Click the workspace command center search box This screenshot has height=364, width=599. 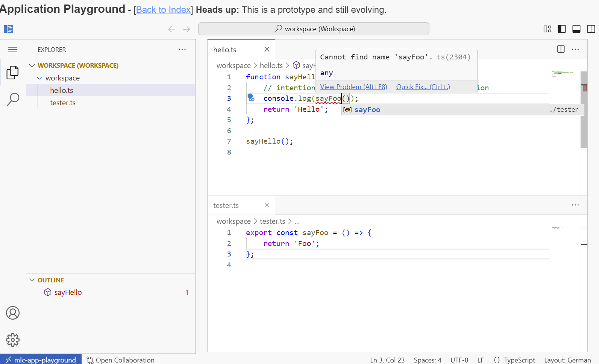coord(314,29)
